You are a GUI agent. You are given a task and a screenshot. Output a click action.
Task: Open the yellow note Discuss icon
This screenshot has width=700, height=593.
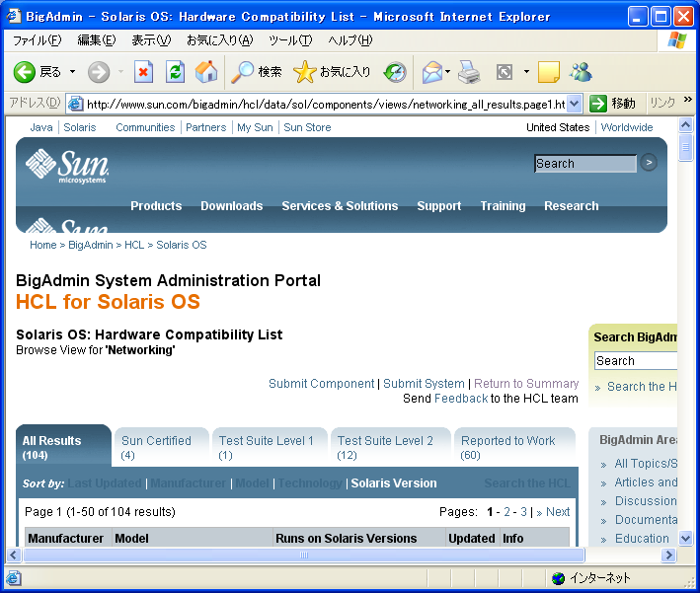click(549, 72)
